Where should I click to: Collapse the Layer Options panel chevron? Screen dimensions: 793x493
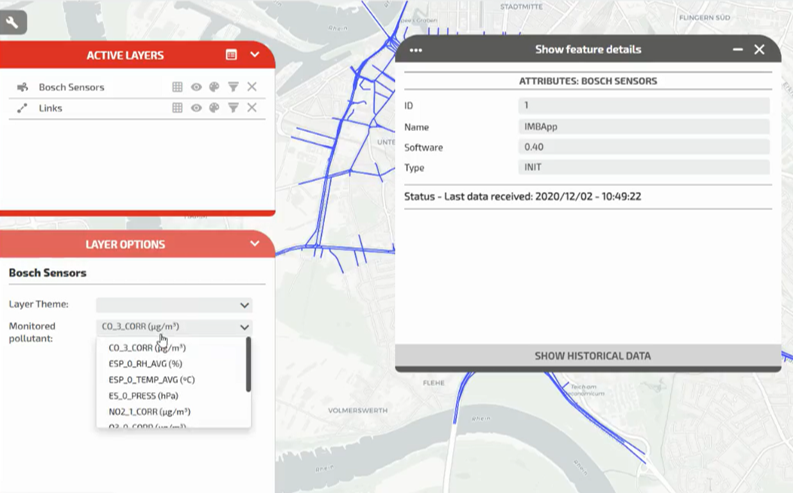click(x=255, y=244)
